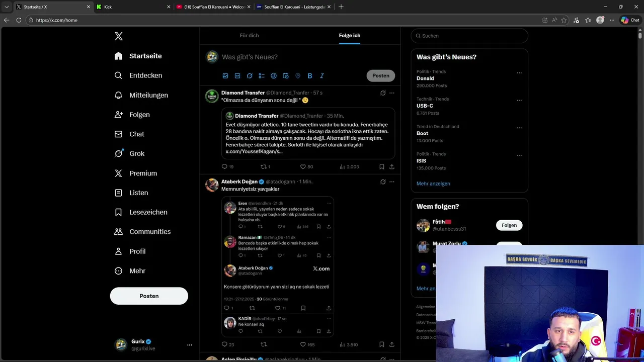Open Chat in the sidebar
This screenshot has width=644, height=362.
click(x=129, y=134)
